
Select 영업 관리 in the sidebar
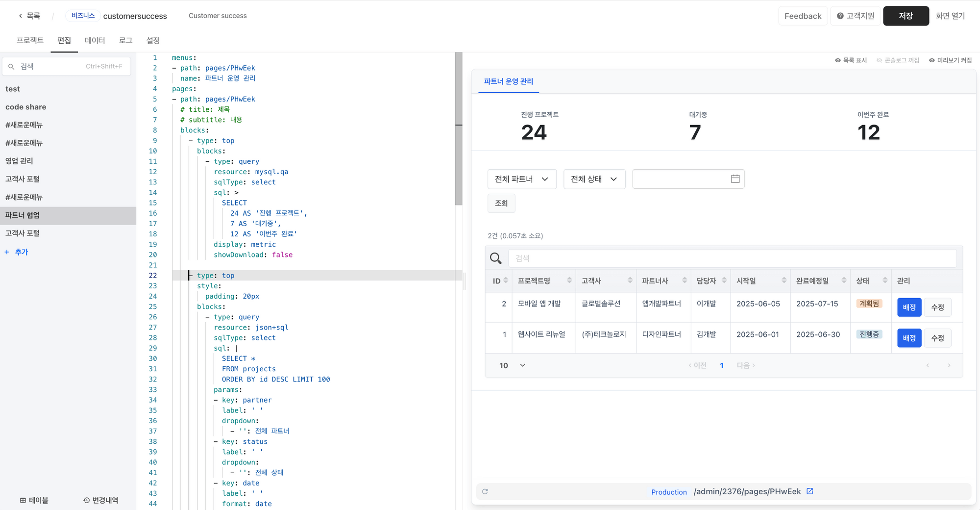(19, 161)
